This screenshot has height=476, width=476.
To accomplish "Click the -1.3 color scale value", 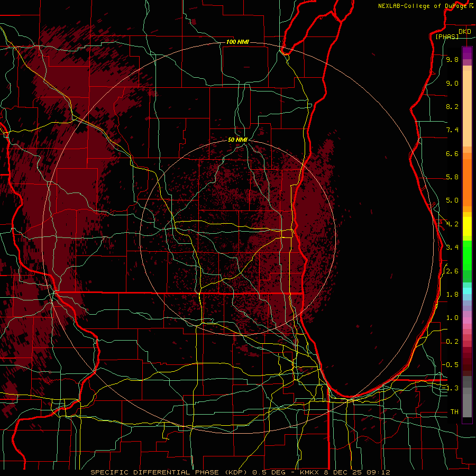I will [x=450, y=388].
